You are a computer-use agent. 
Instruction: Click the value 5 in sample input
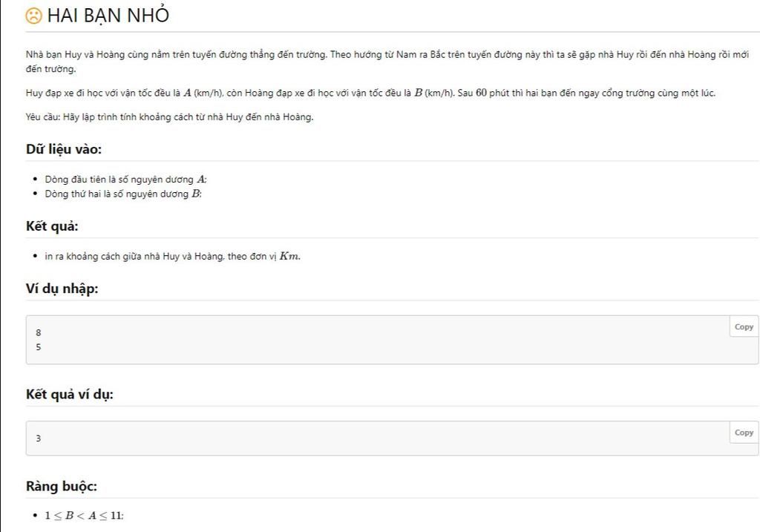click(39, 347)
